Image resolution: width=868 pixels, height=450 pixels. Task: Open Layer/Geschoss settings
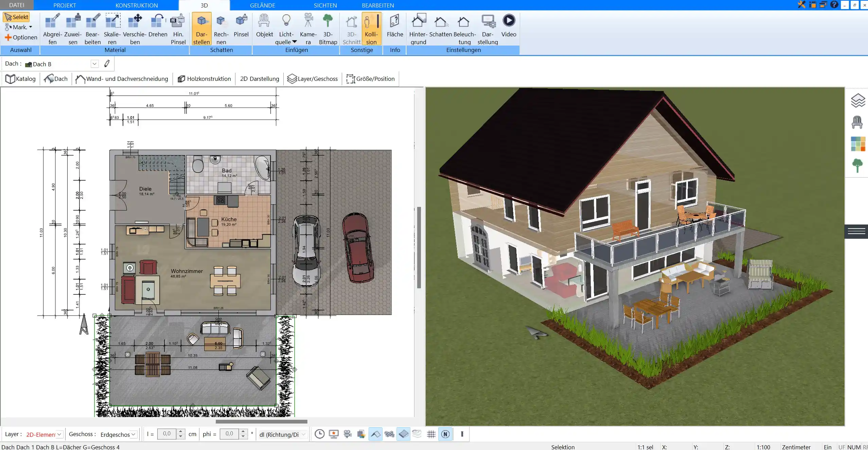click(313, 79)
